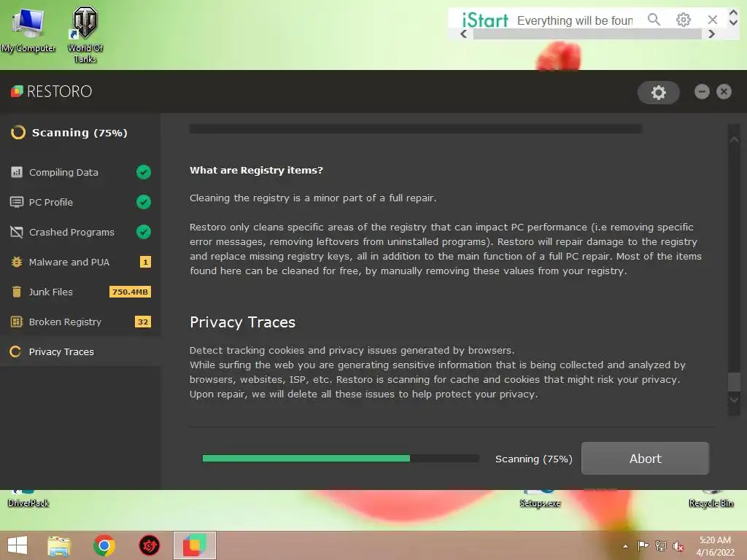This screenshot has height=560, width=747.
Task: Click 'What are Registry items?' heading
Action: 256,170
